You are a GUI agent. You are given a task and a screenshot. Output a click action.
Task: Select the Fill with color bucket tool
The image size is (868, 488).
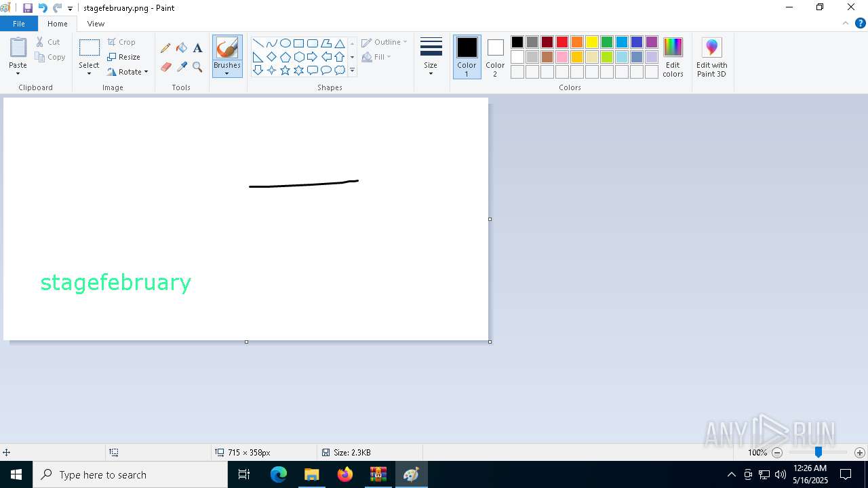tap(182, 48)
